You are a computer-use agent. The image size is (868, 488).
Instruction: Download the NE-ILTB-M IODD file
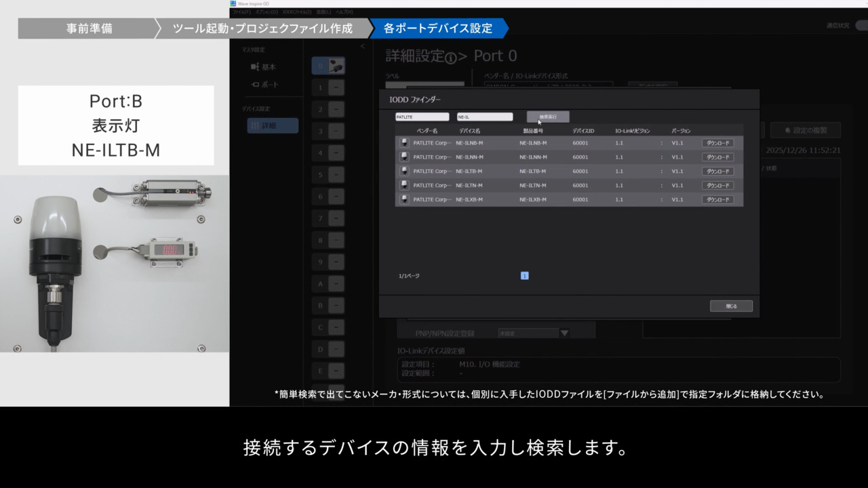pyautogui.click(x=717, y=171)
